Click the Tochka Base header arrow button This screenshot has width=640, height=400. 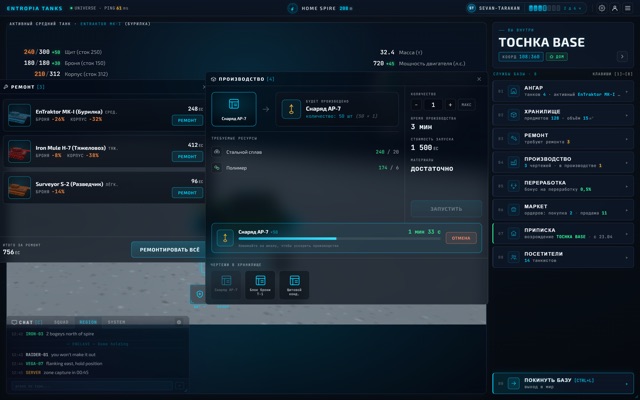(622, 56)
